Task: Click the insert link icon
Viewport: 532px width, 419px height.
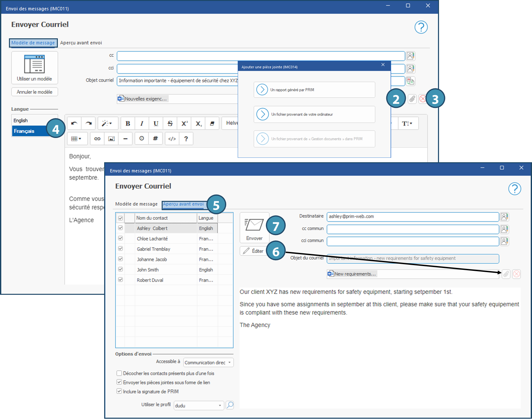Action: coord(97,139)
